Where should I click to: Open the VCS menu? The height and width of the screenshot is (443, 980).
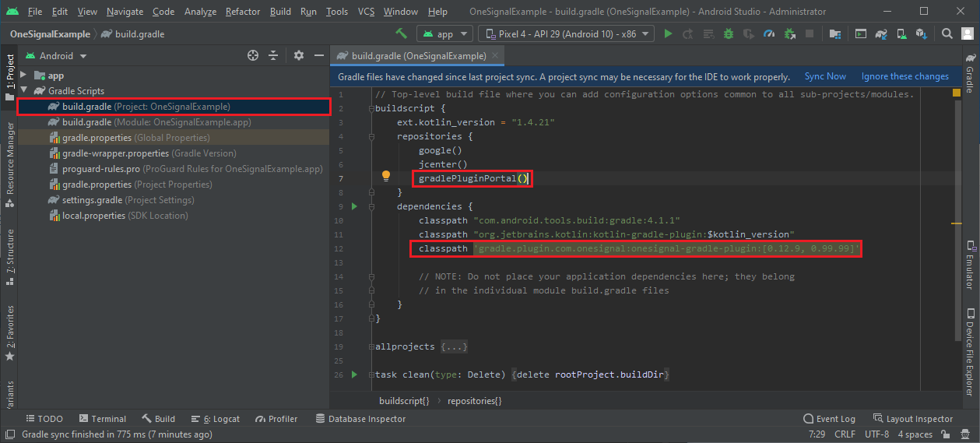coord(366,12)
